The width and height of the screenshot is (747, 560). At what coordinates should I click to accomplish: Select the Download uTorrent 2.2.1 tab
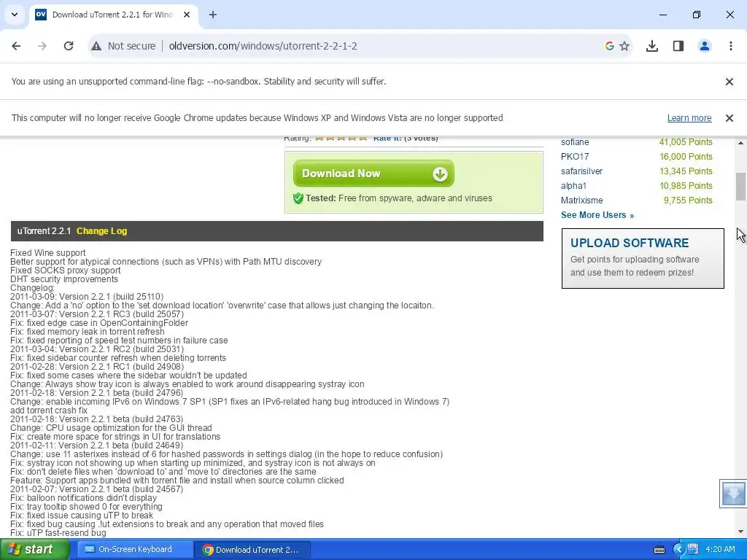tap(112, 15)
